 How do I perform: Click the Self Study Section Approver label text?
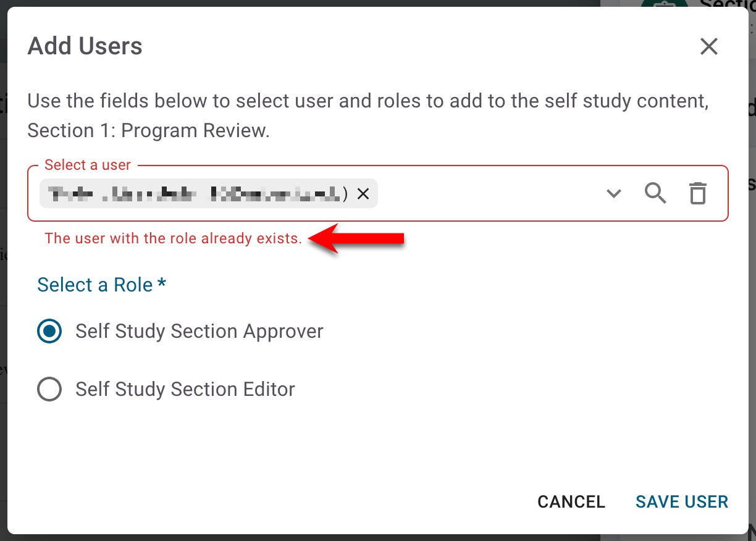click(199, 332)
